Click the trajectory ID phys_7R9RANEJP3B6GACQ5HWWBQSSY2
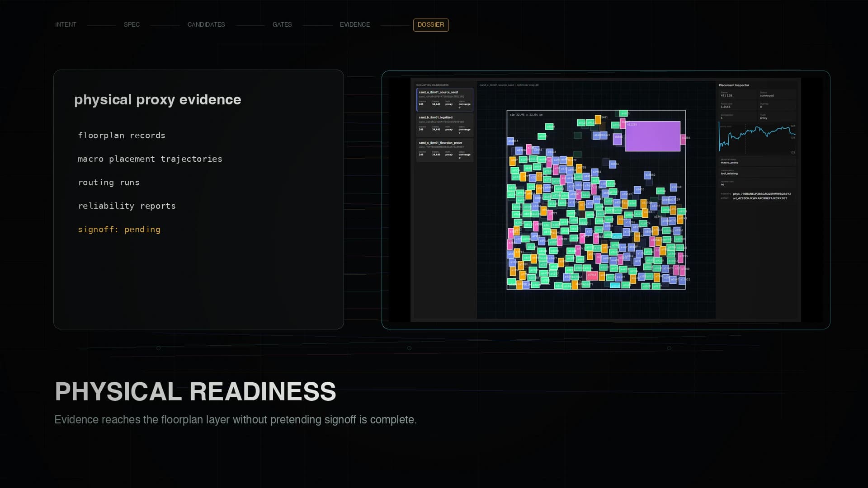868x488 pixels. (x=762, y=194)
